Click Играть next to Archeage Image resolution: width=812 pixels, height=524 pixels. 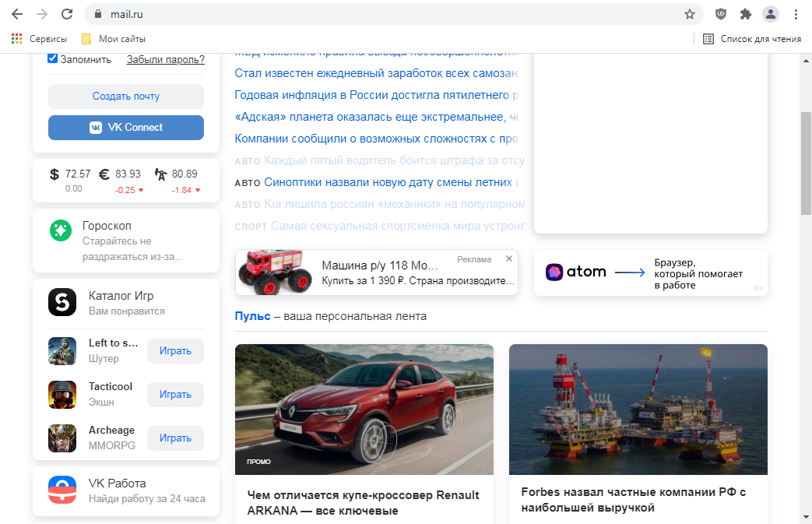(x=175, y=438)
